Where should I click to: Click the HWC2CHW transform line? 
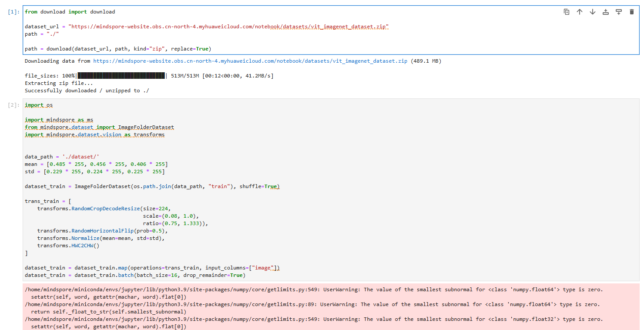[x=68, y=246]
